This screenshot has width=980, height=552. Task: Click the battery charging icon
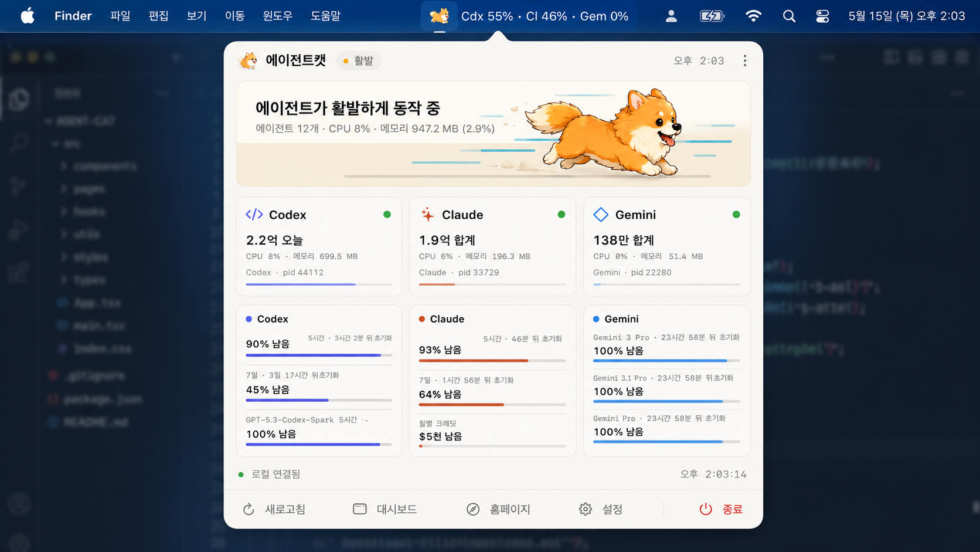click(712, 16)
